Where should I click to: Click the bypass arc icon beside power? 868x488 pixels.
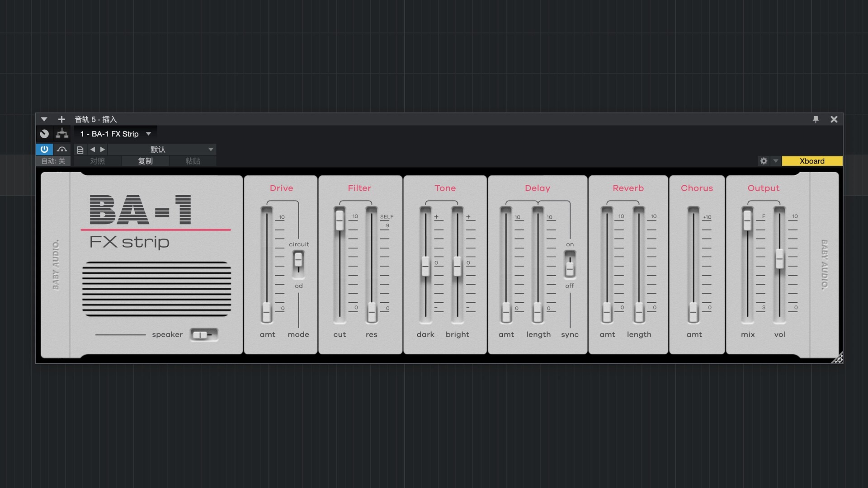pyautogui.click(x=62, y=150)
